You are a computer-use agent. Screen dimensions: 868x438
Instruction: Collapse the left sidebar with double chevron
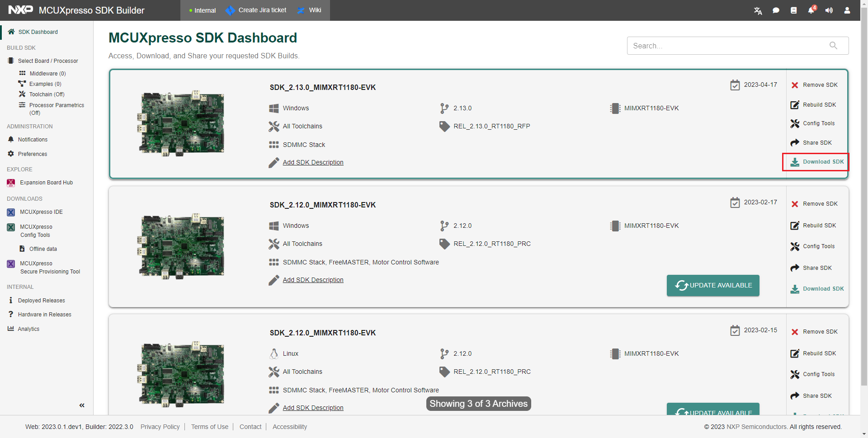point(82,405)
